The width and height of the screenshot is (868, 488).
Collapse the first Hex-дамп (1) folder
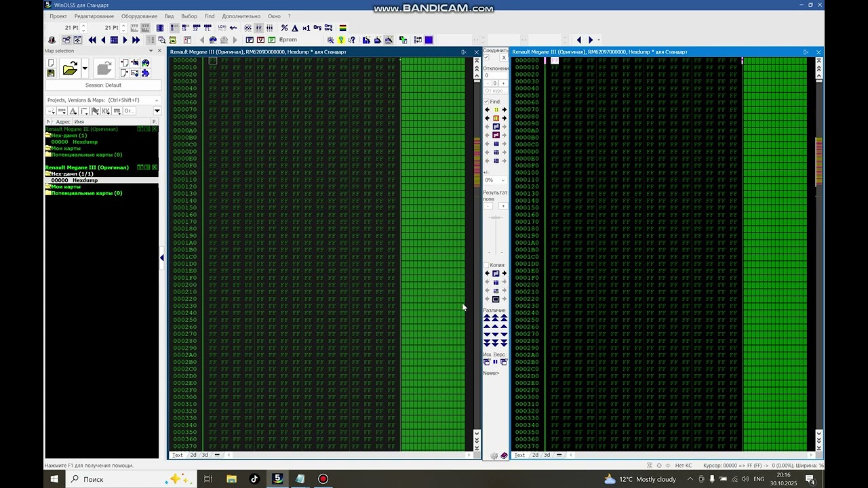click(x=48, y=136)
